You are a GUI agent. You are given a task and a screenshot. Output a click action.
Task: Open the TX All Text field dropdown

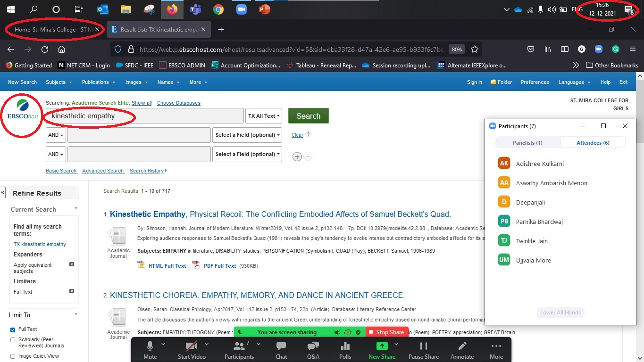point(264,116)
